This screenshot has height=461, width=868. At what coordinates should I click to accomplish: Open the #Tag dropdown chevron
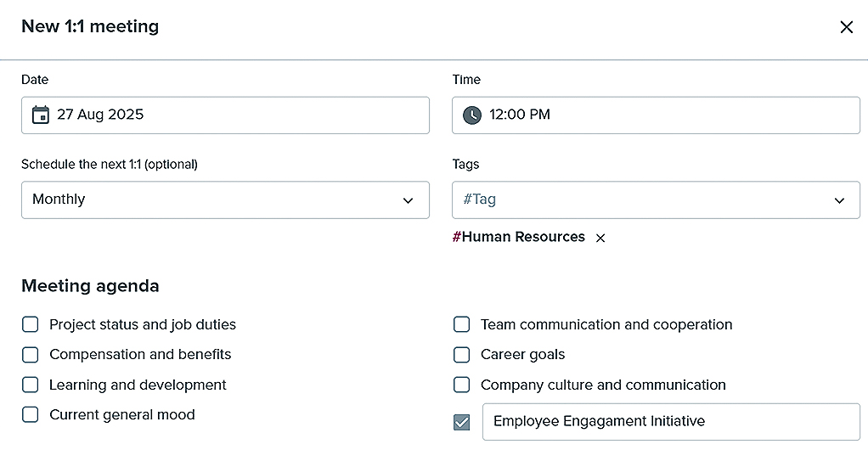click(x=839, y=200)
